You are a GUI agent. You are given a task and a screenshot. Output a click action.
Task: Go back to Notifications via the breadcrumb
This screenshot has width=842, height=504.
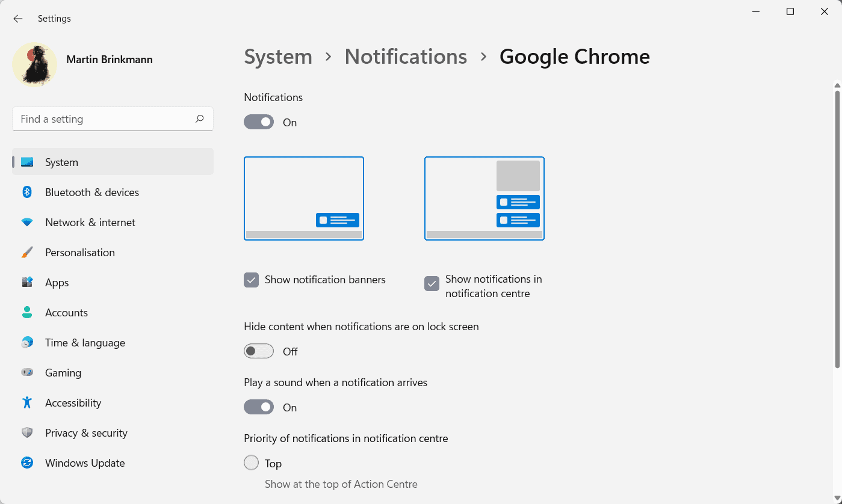tap(405, 56)
